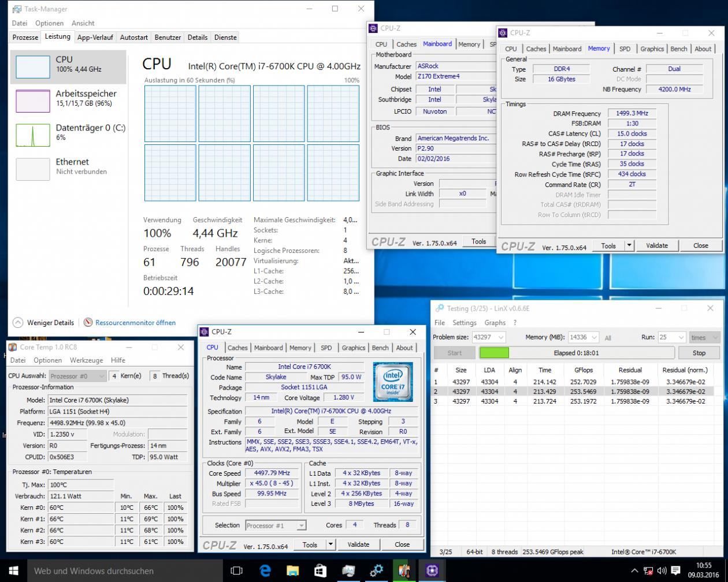Click Tools button in Mainboard CPU-Z window
The height and width of the screenshot is (582, 728).
[x=478, y=241]
